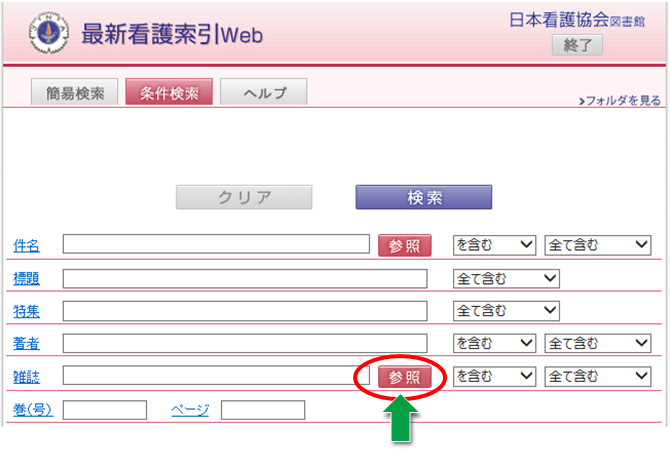Open the フォルダを見る link

tap(620, 101)
